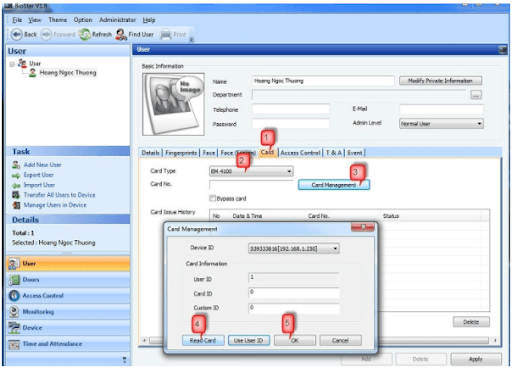Select Hoang Ngoc Thuong in user tree

68,73
